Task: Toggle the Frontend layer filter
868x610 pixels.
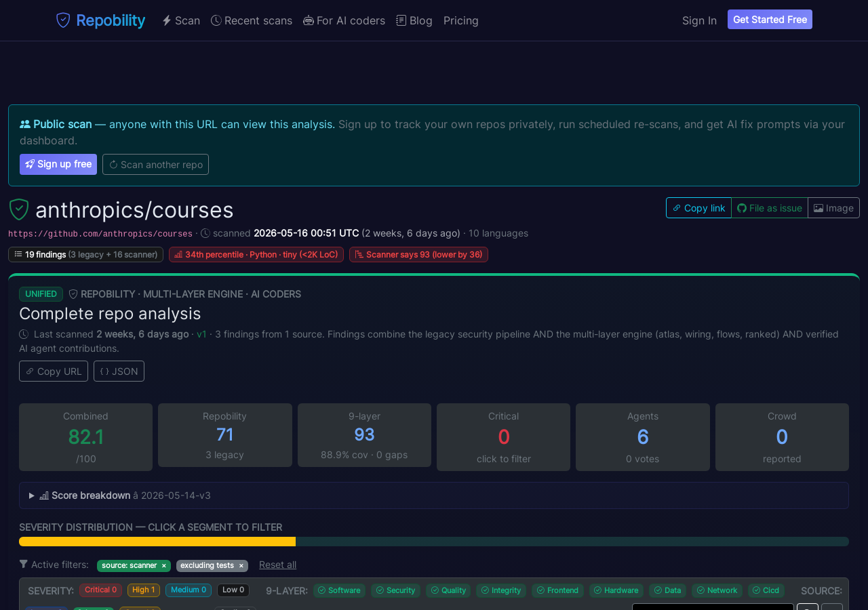Action: tap(557, 590)
